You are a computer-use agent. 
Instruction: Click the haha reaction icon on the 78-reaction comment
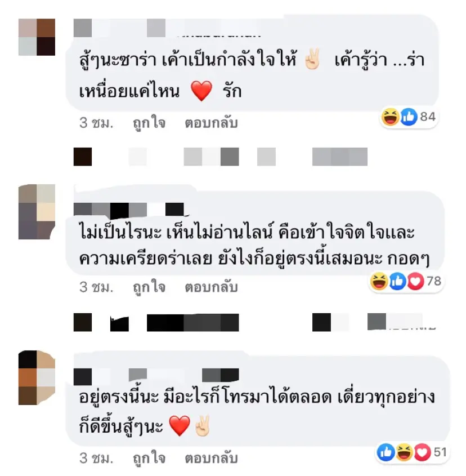pyautogui.click(x=379, y=281)
